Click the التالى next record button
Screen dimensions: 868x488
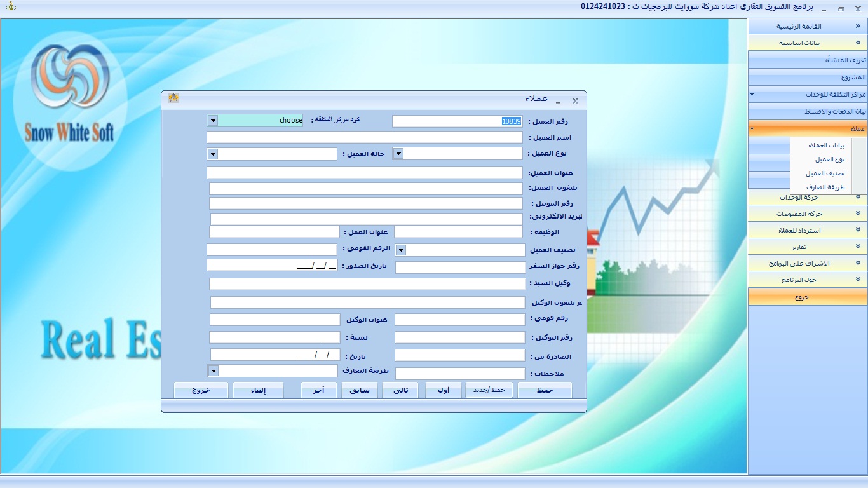pyautogui.click(x=400, y=390)
